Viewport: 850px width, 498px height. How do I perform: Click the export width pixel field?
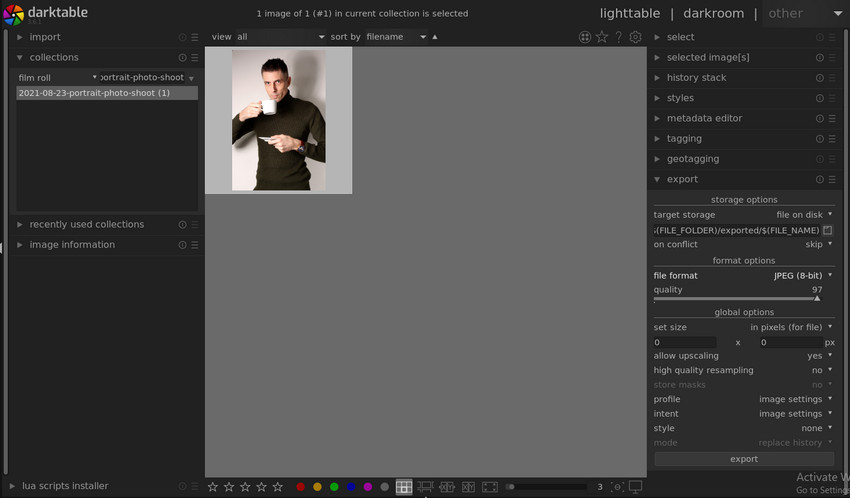tap(685, 342)
